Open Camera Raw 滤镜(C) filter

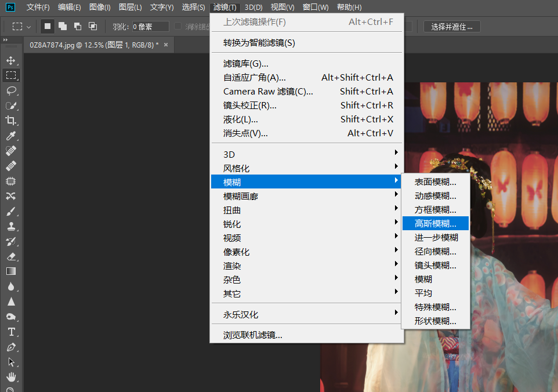click(x=306, y=91)
